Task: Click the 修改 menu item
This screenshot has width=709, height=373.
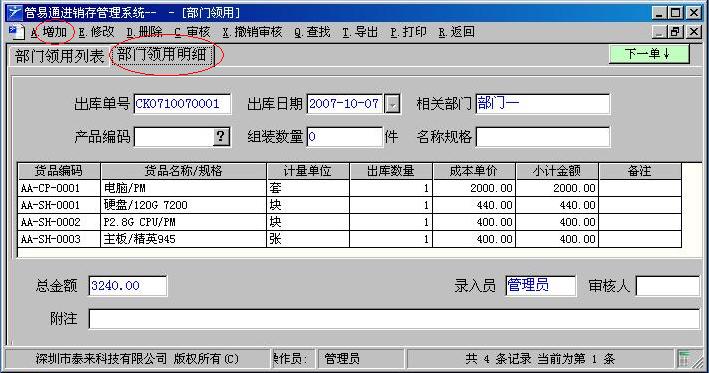Action: coord(96,32)
